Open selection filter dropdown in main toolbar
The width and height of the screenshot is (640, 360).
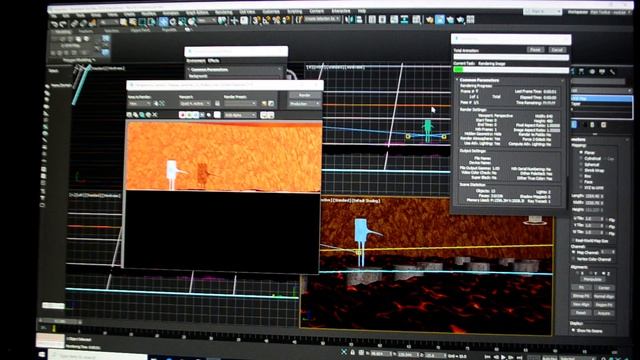point(109,22)
